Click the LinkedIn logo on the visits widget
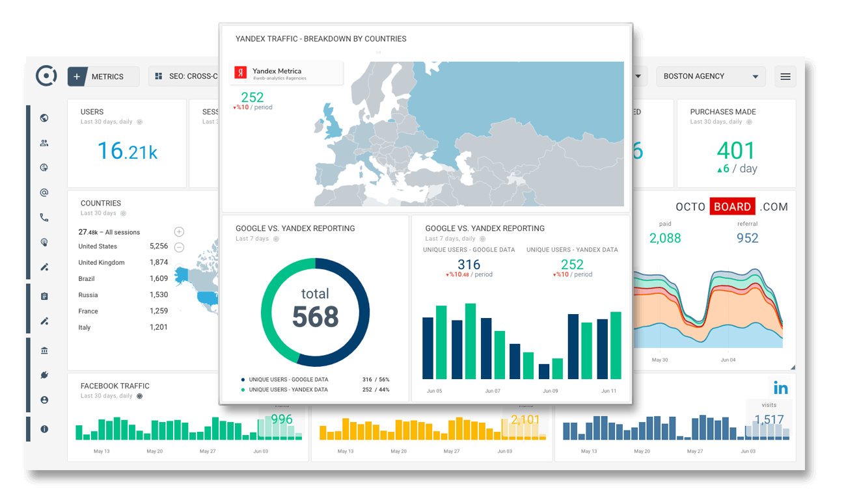 click(x=780, y=388)
